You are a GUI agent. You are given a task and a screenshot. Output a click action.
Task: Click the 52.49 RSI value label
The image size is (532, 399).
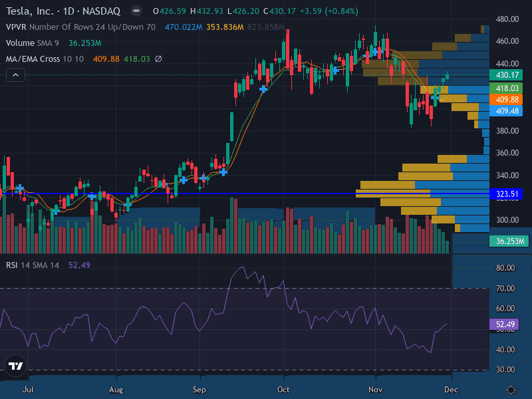coord(504,325)
